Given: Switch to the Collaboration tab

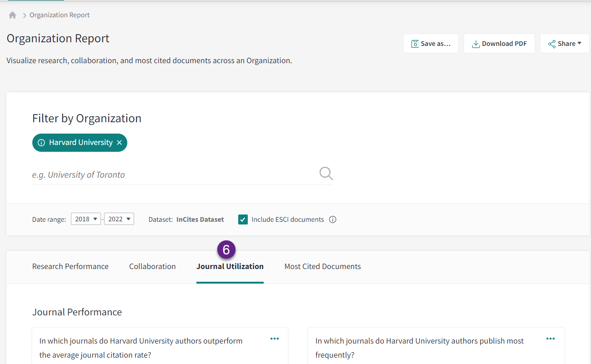Looking at the screenshot, I should (152, 266).
